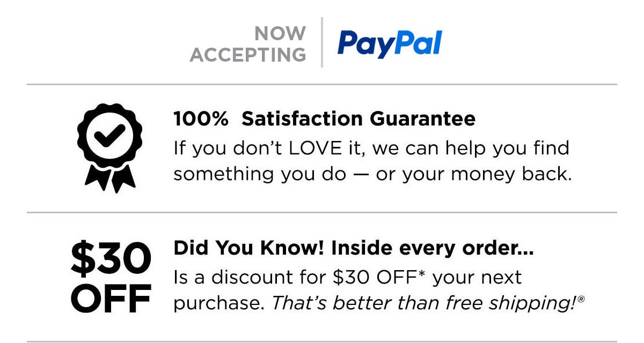Click the asterisk after $30 OFF text

422,274
